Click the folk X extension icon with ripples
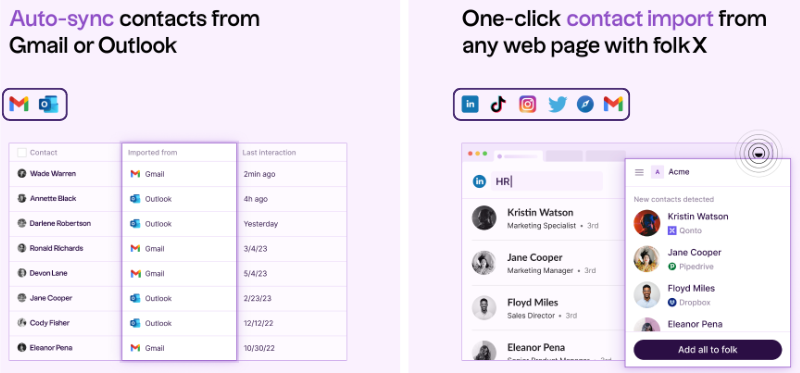Viewport: 800px width, 373px height. (759, 153)
